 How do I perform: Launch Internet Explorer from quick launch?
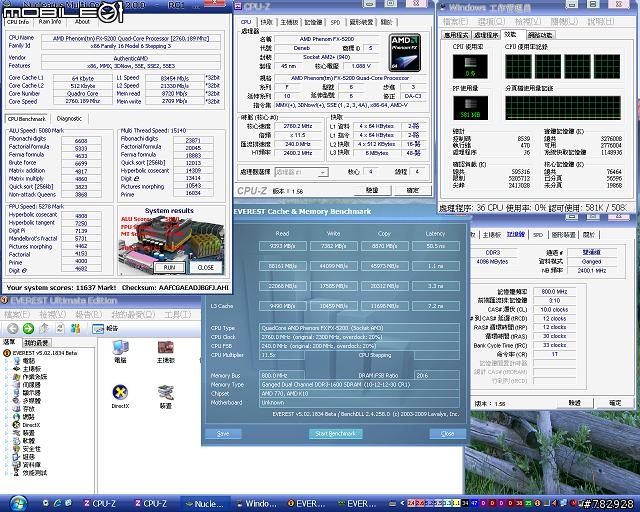coord(58,503)
